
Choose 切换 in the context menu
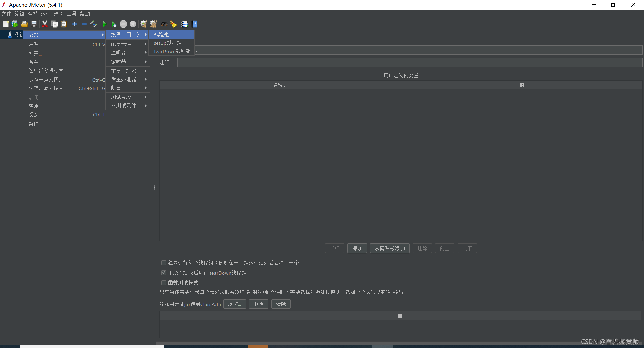[x=65, y=114]
